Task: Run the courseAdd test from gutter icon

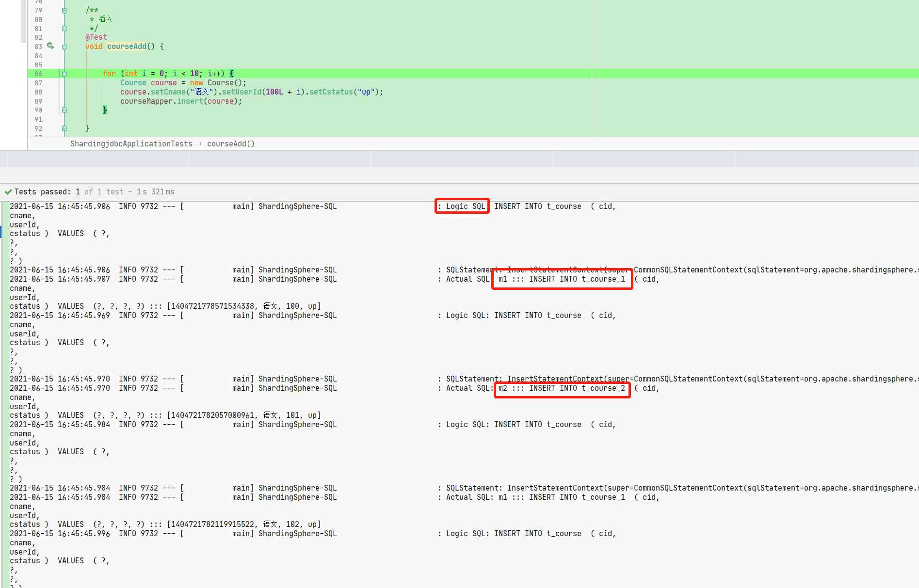Action: pos(50,46)
